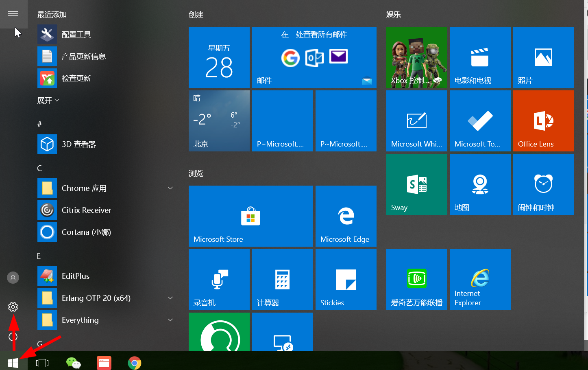The height and width of the screenshot is (370, 588).
Task: Launch Microsoft Whiteboard tile
Action: tap(417, 121)
